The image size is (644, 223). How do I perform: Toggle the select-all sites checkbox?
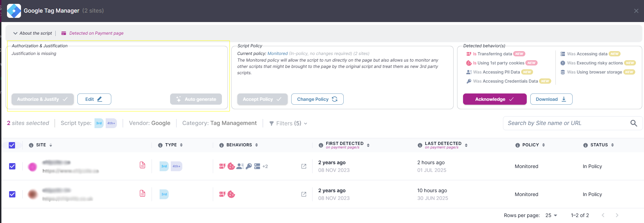[12, 145]
